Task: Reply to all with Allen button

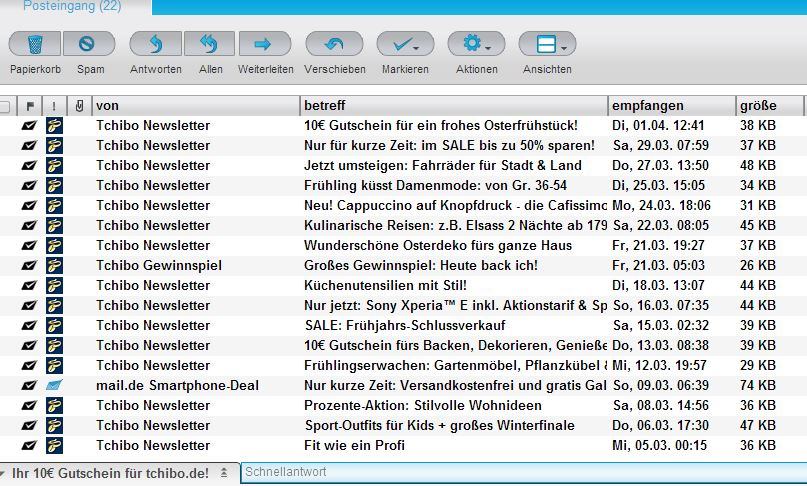Action: coord(209,44)
